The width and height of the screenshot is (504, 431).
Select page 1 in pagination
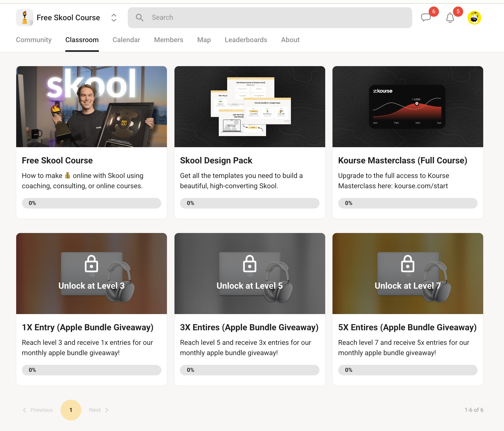(71, 410)
